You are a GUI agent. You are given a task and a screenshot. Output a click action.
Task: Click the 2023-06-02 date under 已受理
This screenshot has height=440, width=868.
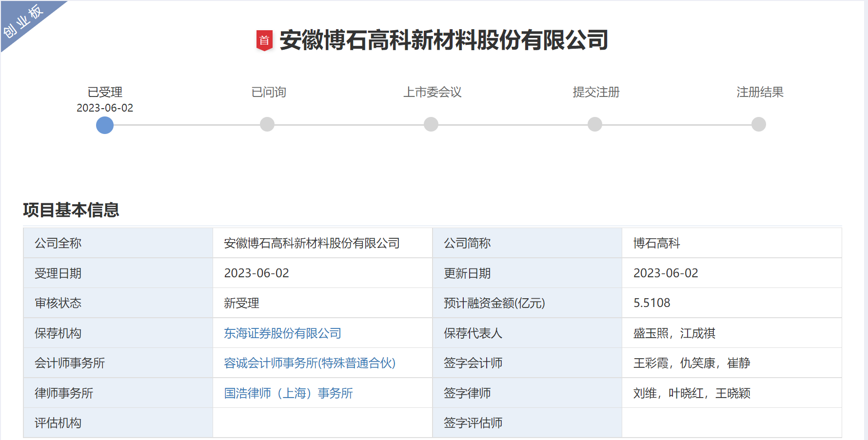[x=104, y=108]
